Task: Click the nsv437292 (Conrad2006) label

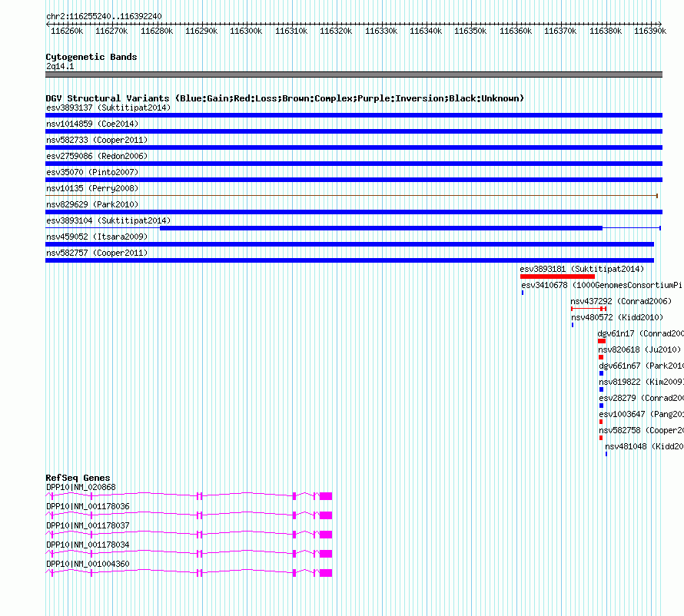Action: (x=621, y=301)
